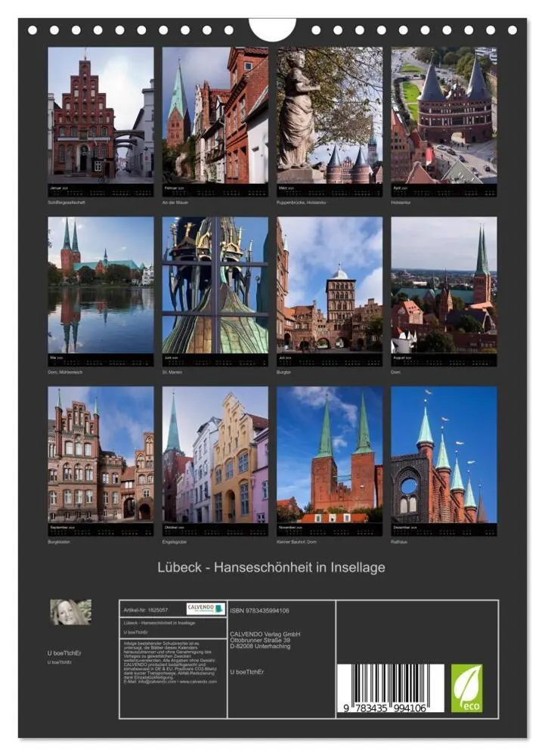This screenshot has width=545, height=756.
Task: Select the Burgkloster September photo
Action: click(101, 454)
